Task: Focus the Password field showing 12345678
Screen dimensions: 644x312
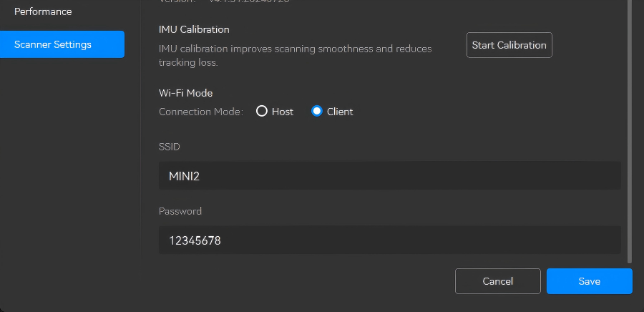Action: [389, 240]
